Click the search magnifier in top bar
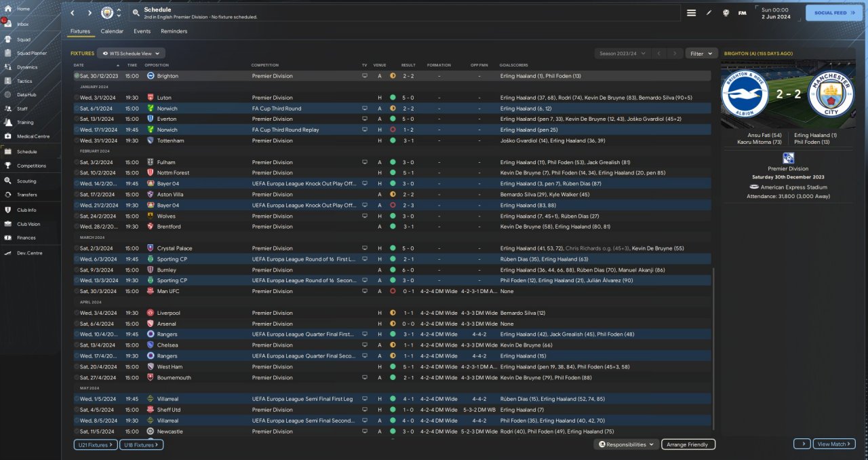Image resolution: width=868 pixels, height=460 pixels. (136, 13)
